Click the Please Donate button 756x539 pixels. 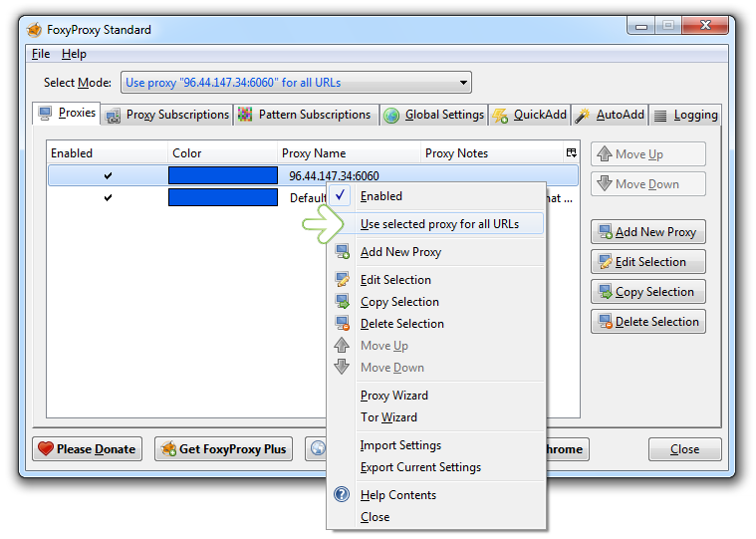(88, 449)
